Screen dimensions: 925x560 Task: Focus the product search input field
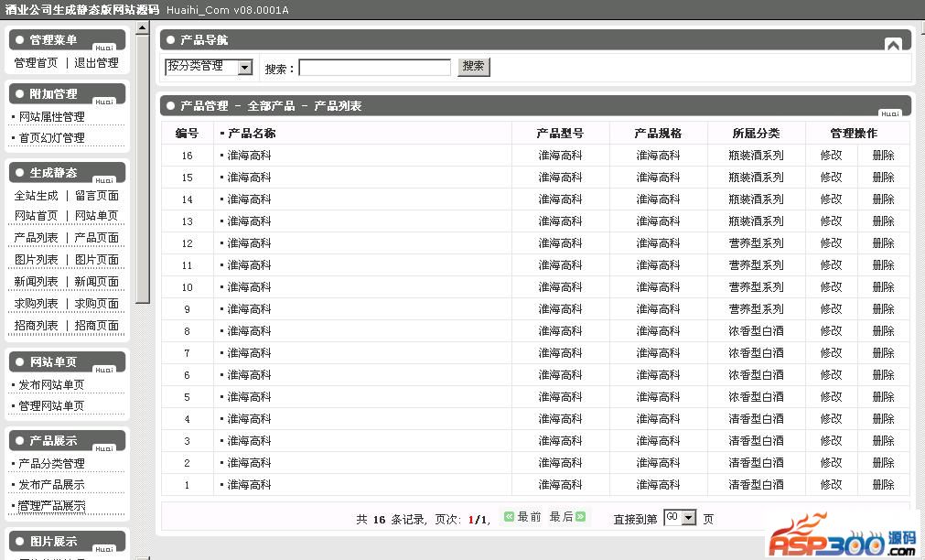tap(374, 68)
